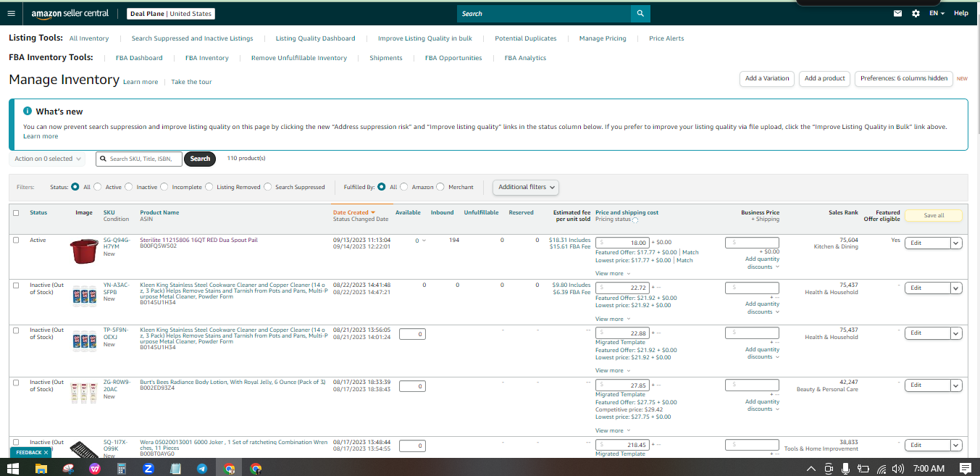Select Fulfilled By Amazon radio

pyautogui.click(x=404, y=187)
